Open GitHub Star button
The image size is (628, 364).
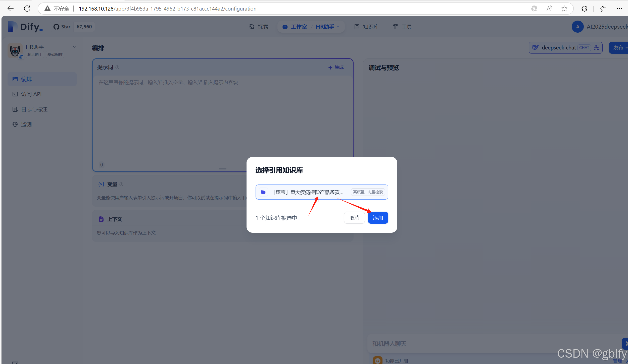click(62, 27)
